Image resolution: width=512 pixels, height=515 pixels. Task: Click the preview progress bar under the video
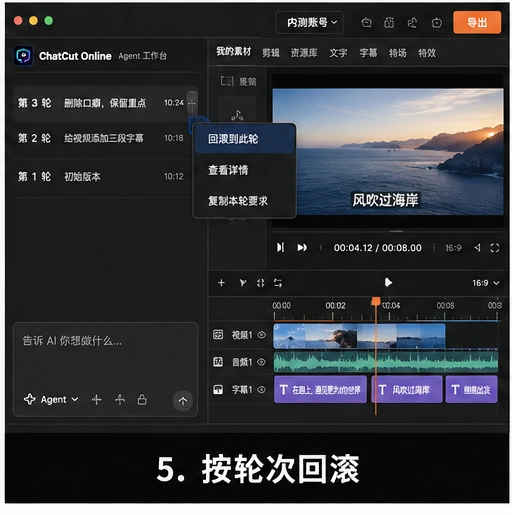(x=388, y=231)
